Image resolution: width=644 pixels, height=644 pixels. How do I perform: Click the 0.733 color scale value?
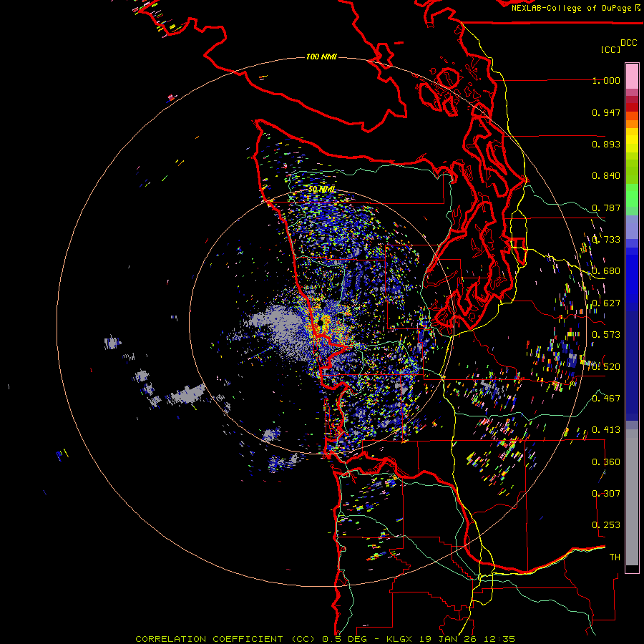point(606,240)
